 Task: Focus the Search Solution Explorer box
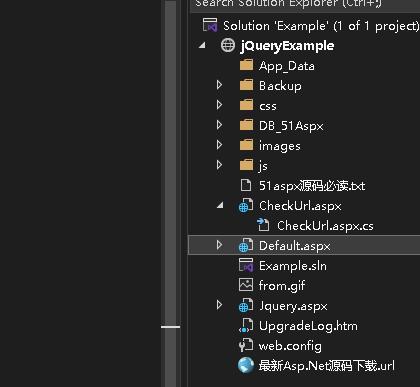305,5
